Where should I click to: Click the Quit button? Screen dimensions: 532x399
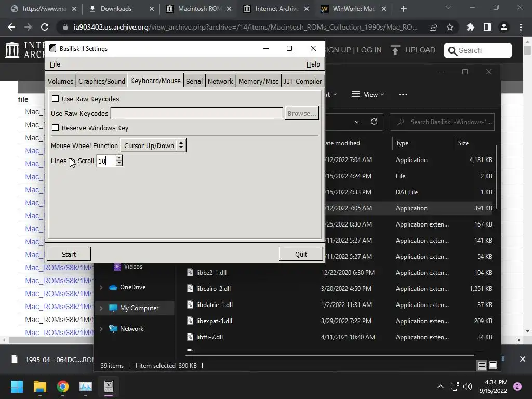[301, 254]
